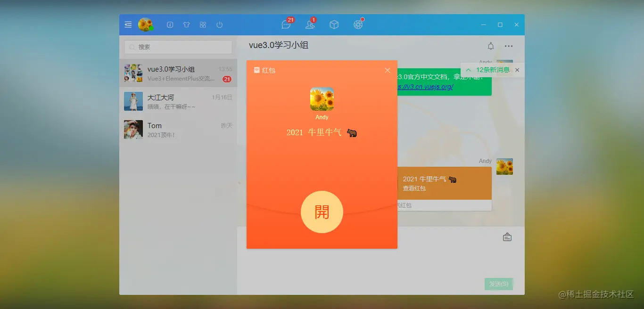644x309 pixels.
Task: Open the four-squares apps icon
Action: click(203, 24)
